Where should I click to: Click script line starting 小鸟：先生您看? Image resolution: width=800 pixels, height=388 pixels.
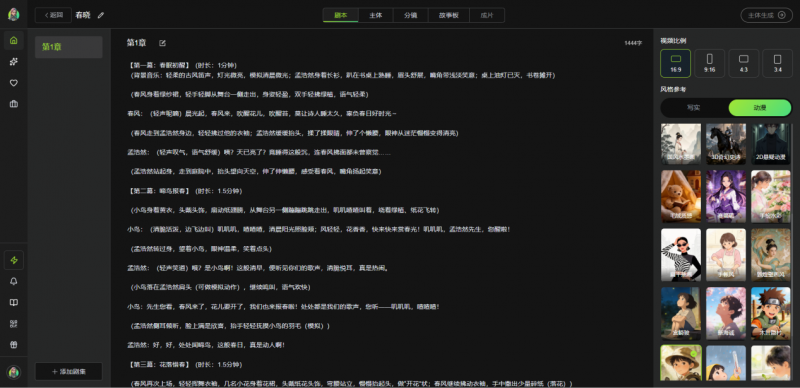[283, 307]
